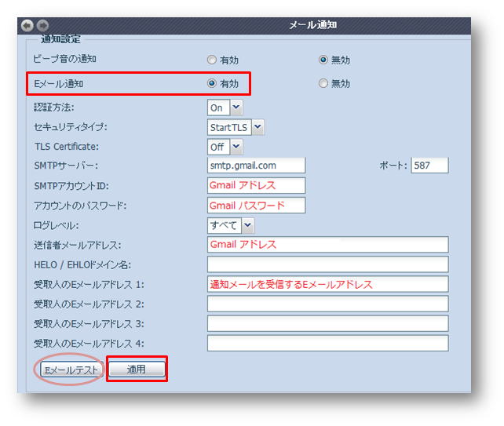Disable the beep notification (無効)

coord(323,60)
